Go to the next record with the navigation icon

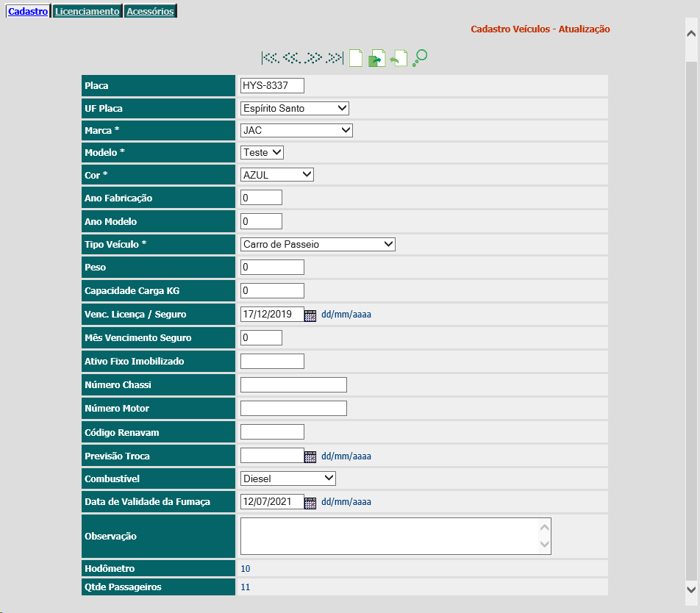pyautogui.click(x=313, y=58)
